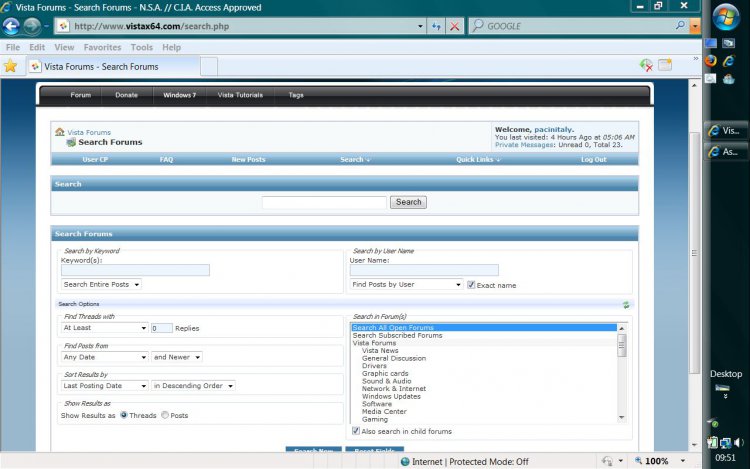The image size is (750, 469).
Task: Expand the Desktop toolbar double chevron
Action: 726,396
